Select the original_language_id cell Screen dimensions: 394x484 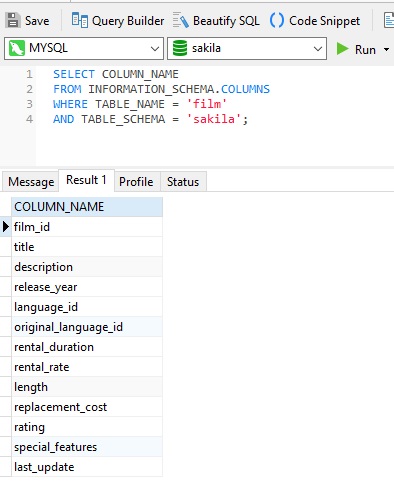(87, 327)
